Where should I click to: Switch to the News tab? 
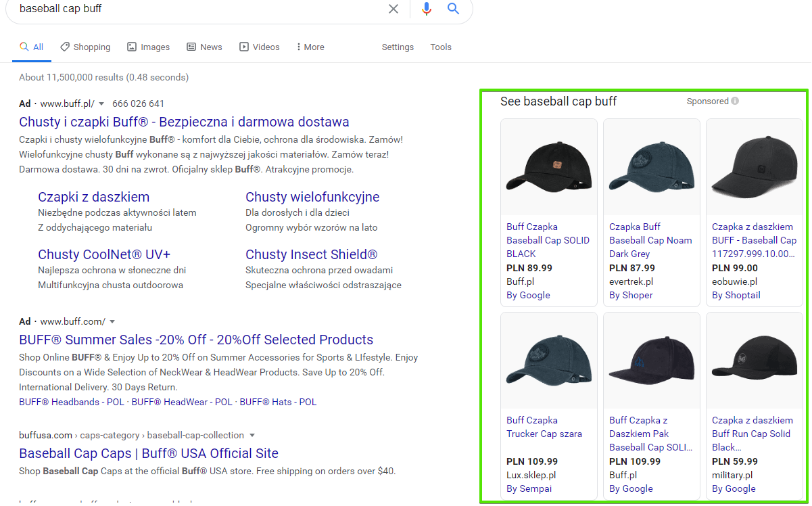point(204,47)
